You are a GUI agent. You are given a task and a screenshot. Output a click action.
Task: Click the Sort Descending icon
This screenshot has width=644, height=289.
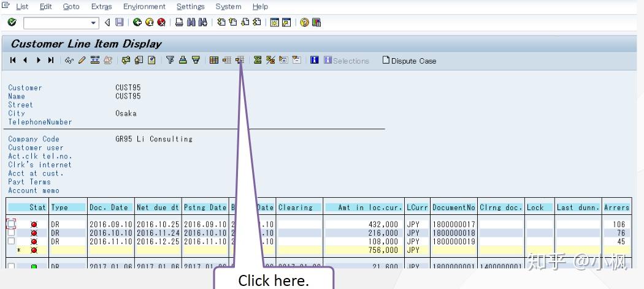(x=196, y=60)
